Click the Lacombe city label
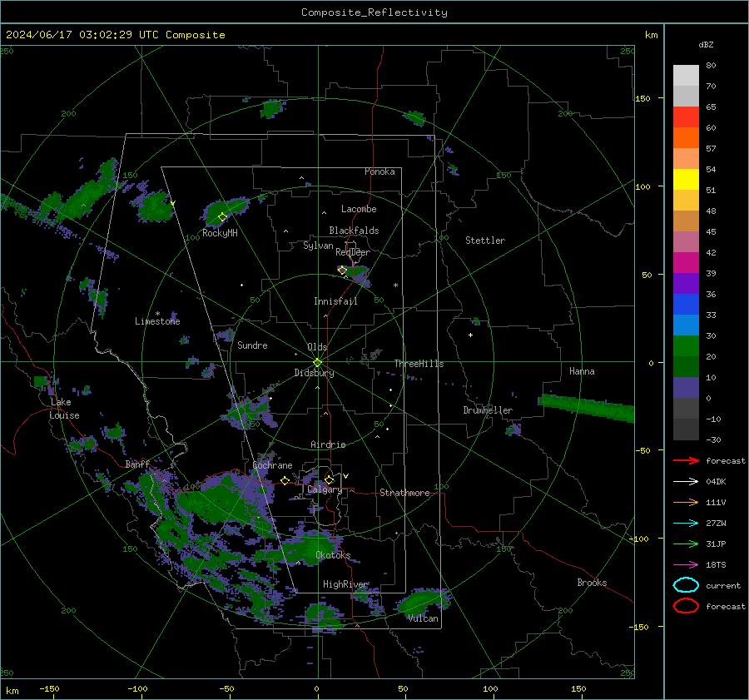 tap(359, 209)
